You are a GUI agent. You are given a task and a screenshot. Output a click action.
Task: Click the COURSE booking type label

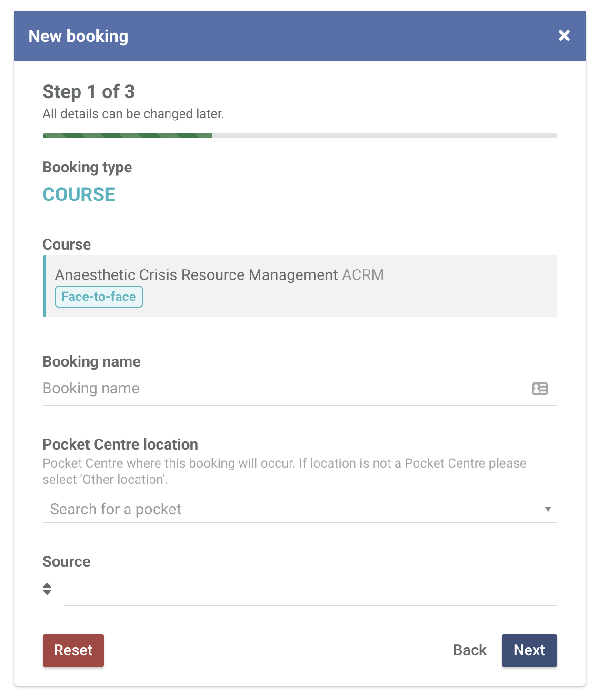79,194
